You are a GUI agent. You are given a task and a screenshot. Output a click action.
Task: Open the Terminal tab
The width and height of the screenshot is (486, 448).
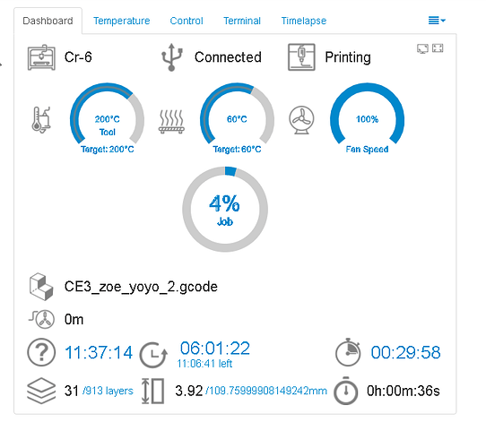[x=242, y=21]
